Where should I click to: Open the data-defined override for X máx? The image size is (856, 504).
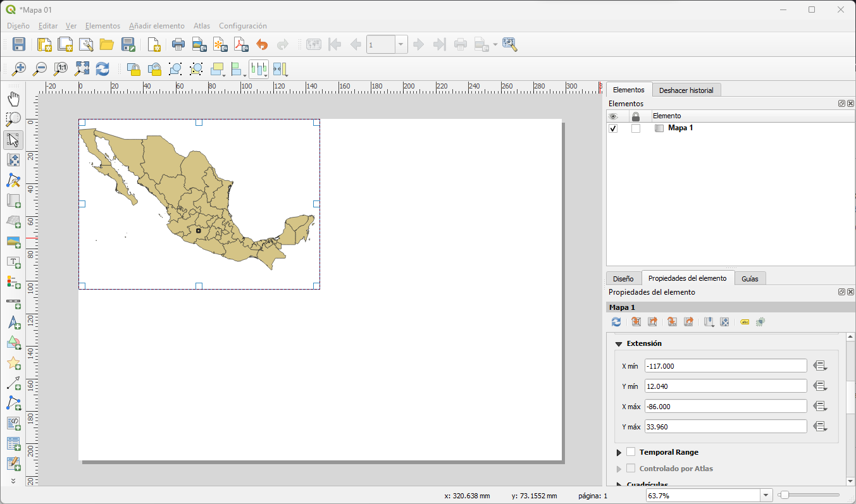tap(821, 407)
